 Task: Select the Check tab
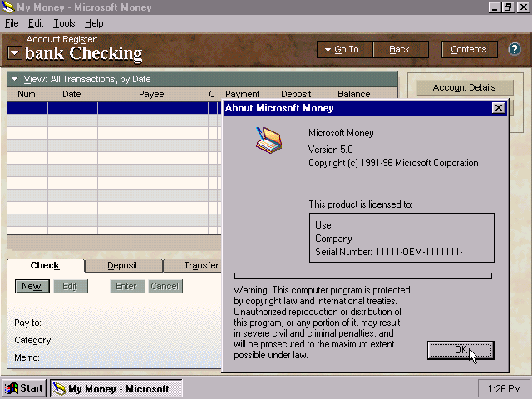coord(45,266)
